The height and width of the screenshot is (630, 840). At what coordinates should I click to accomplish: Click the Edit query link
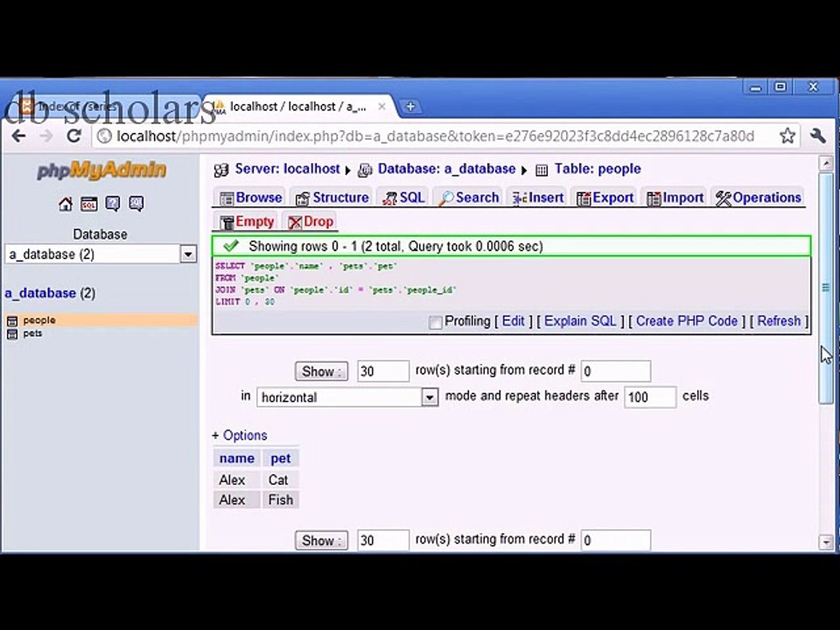(513, 321)
